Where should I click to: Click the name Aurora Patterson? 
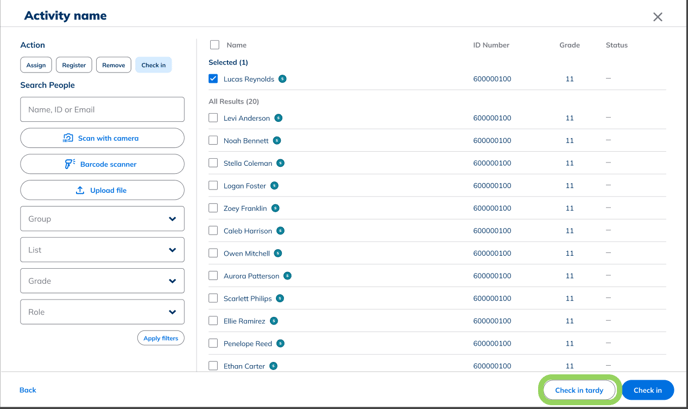(251, 276)
